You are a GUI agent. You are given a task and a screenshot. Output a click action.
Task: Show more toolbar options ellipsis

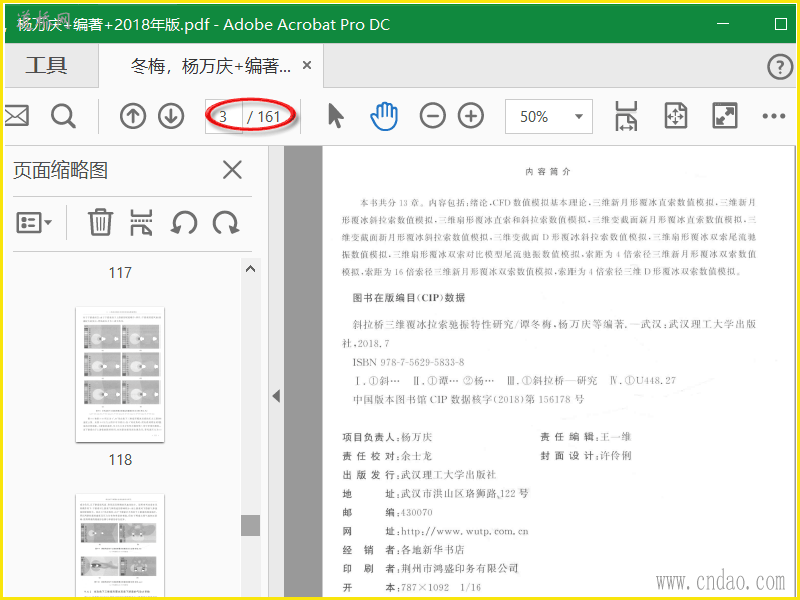coord(773,116)
